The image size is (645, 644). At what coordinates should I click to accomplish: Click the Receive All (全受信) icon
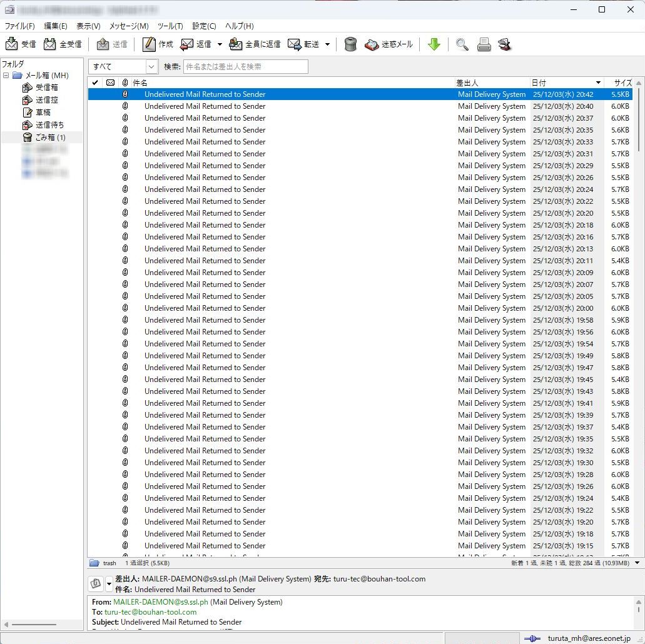click(50, 44)
